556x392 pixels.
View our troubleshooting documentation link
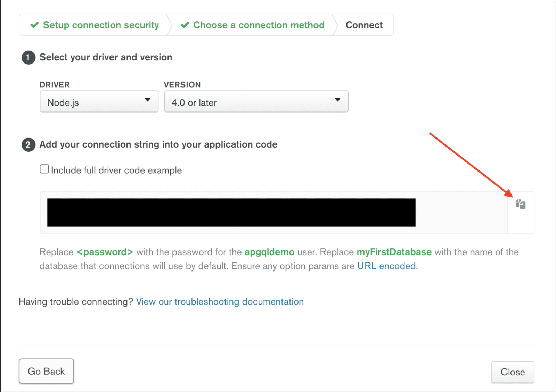[220, 301]
